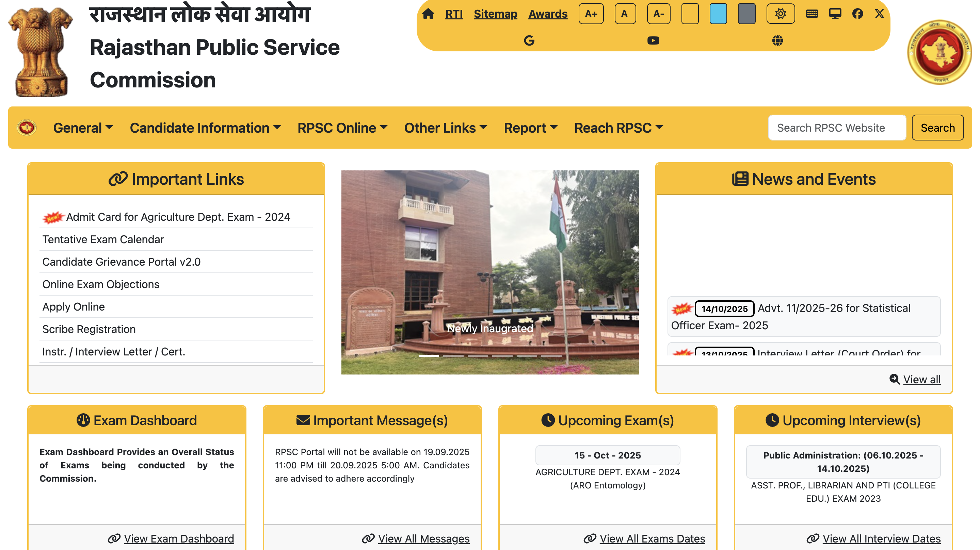Open accessibility settings via gear icon
The image size is (980, 550).
point(781,14)
